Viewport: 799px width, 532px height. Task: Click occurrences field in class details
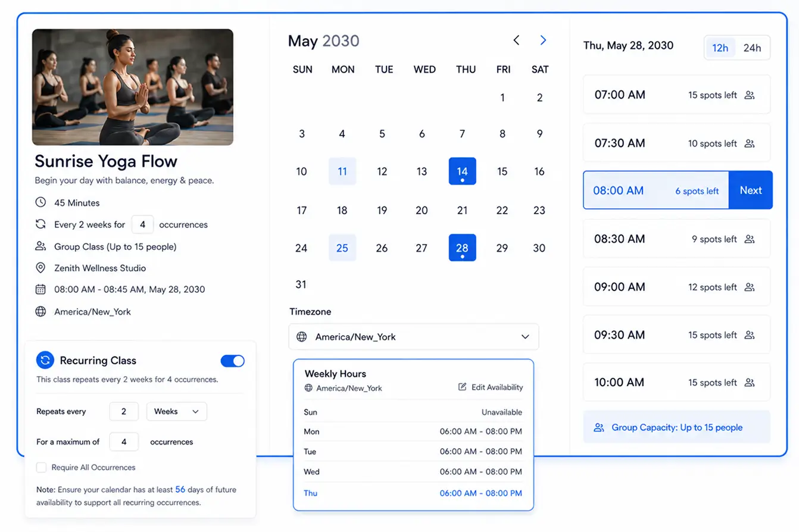[142, 224]
